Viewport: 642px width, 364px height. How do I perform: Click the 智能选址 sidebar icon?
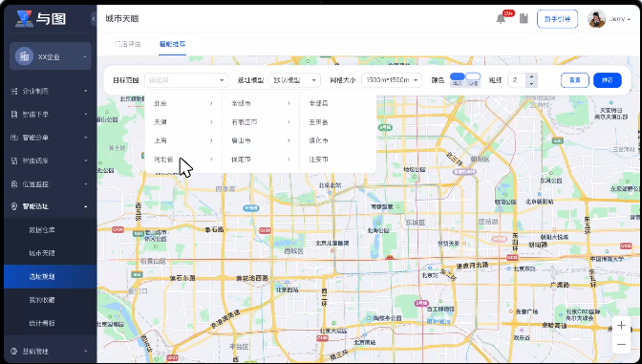pyautogui.click(x=14, y=206)
